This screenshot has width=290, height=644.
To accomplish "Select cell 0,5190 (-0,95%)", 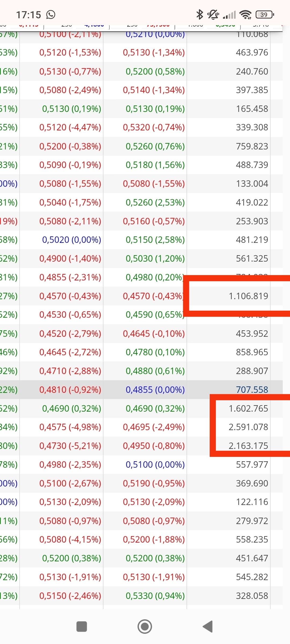I will click(x=154, y=483).
